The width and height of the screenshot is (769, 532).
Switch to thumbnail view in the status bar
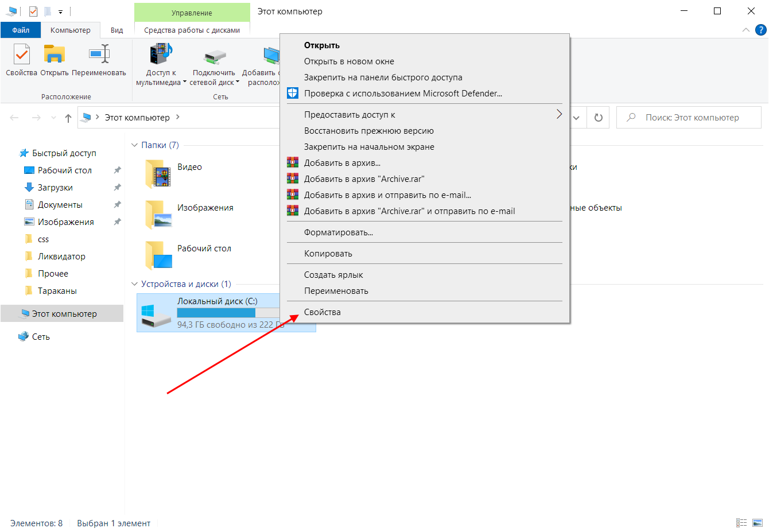pyautogui.click(x=756, y=523)
